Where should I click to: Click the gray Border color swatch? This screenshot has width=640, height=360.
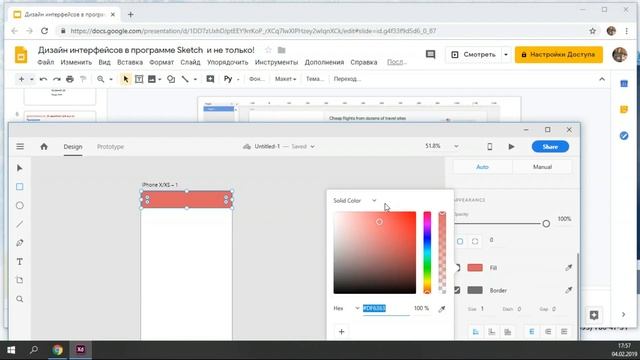coord(475,290)
